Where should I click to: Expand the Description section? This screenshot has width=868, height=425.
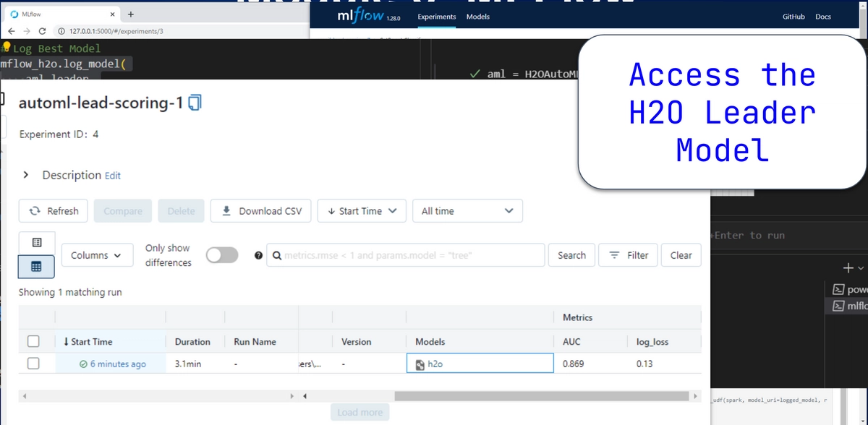(25, 175)
